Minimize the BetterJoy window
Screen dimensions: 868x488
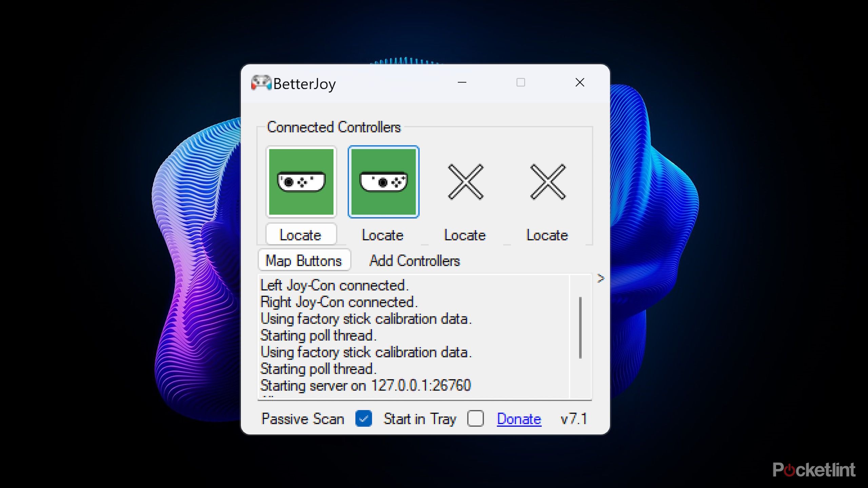[462, 82]
